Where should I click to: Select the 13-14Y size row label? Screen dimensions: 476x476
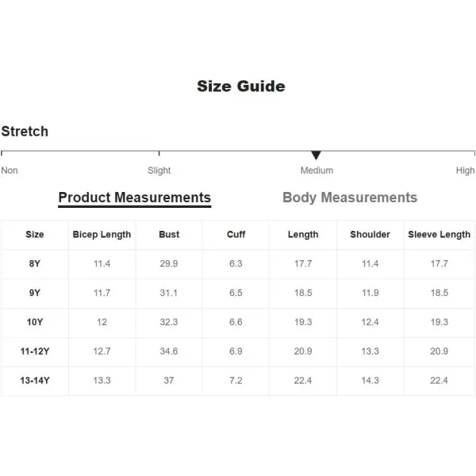pos(35,380)
